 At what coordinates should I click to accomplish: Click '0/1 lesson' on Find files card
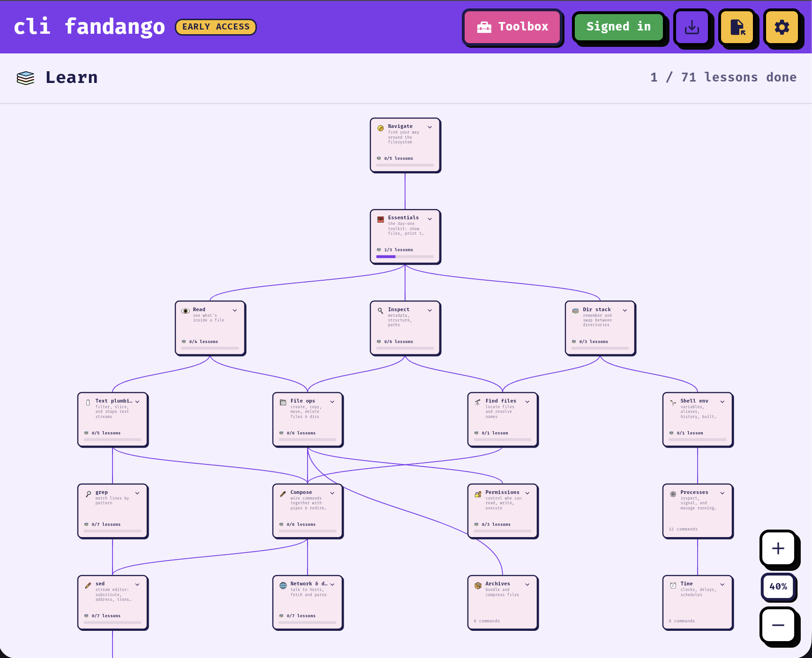coord(495,433)
